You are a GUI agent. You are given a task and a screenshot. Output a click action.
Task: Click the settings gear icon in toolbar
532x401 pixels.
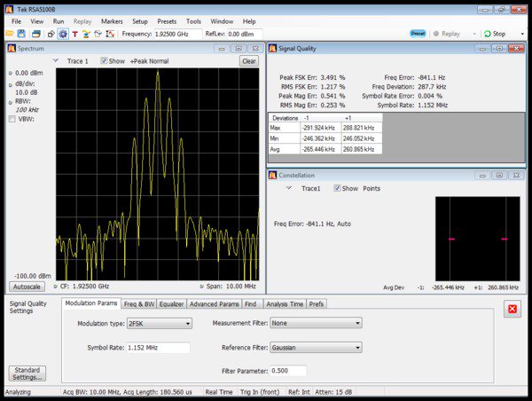pos(62,34)
